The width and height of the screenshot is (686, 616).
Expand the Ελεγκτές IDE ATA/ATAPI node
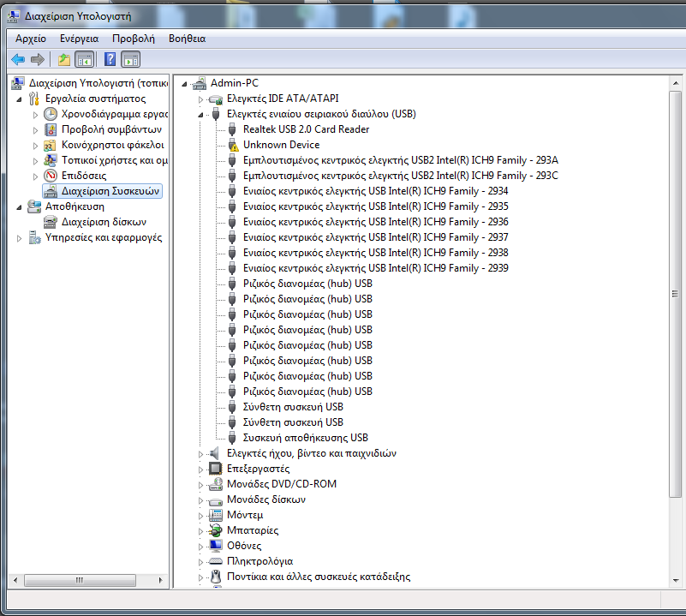(201, 99)
